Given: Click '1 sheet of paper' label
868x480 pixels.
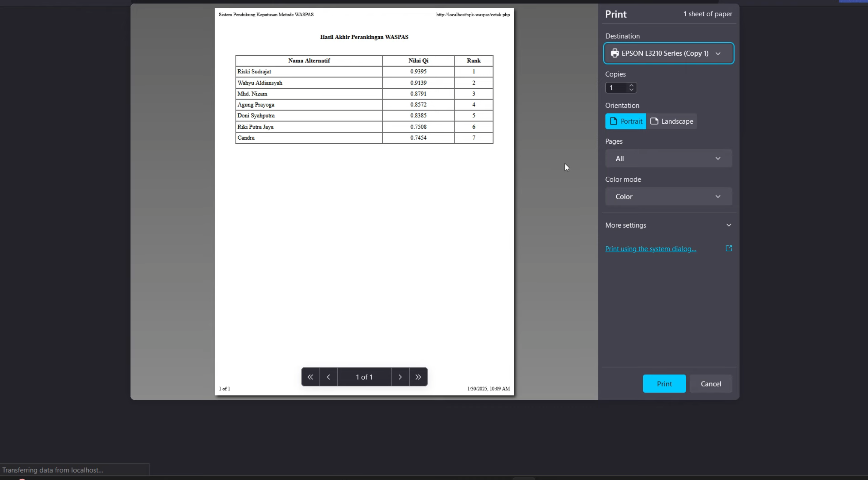Looking at the screenshot, I should [708, 14].
